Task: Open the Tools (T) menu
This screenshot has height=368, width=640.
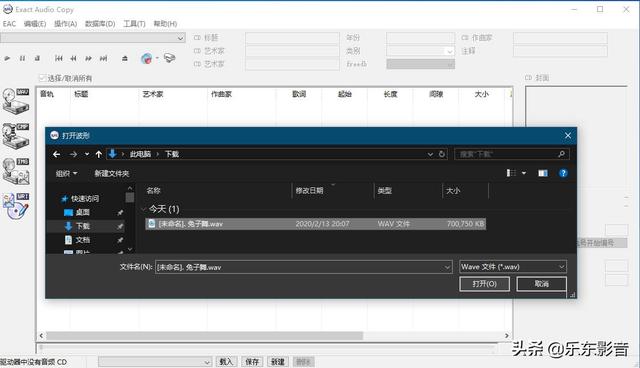Action: (134, 24)
